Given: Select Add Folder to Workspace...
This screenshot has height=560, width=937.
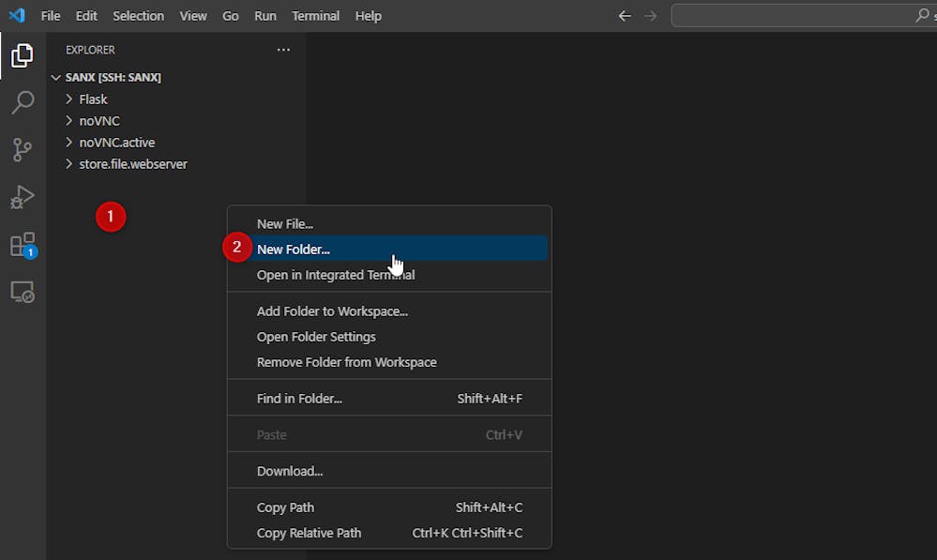Looking at the screenshot, I should pos(389,311).
